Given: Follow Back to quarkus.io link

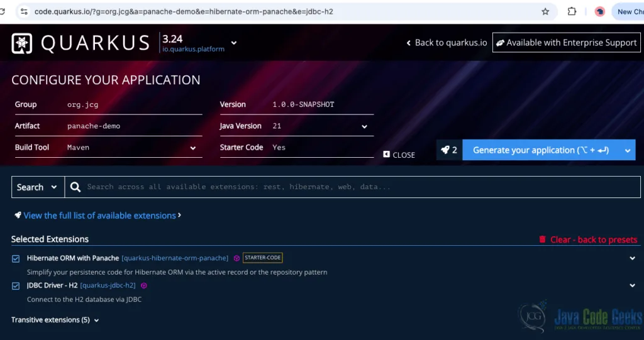Looking at the screenshot, I should pyautogui.click(x=447, y=43).
